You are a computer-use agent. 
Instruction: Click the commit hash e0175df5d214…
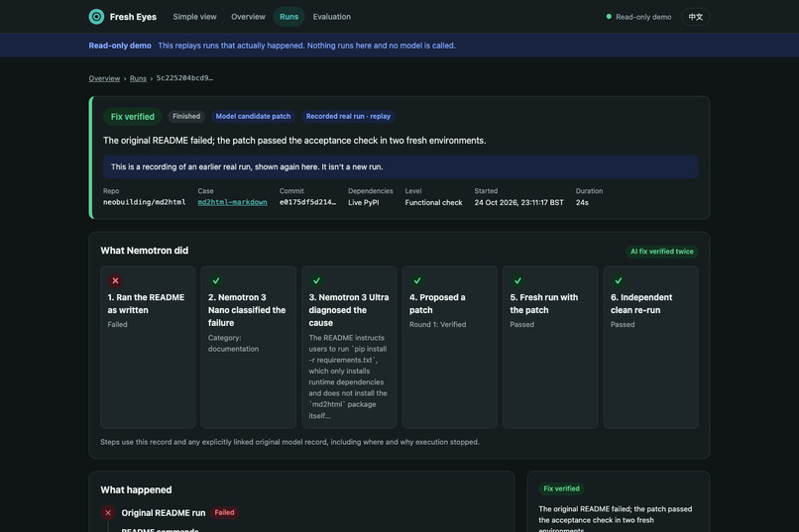tap(307, 202)
